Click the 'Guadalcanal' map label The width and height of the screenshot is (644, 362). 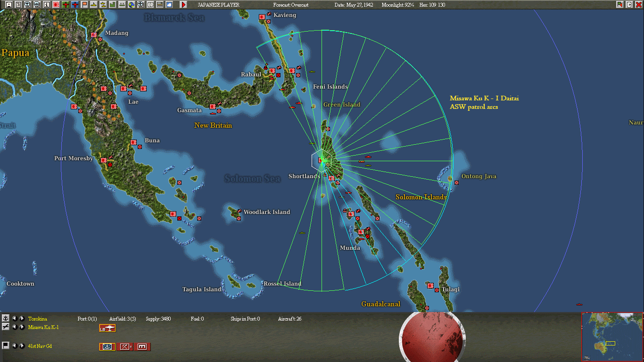pyautogui.click(x=381, y=304)
